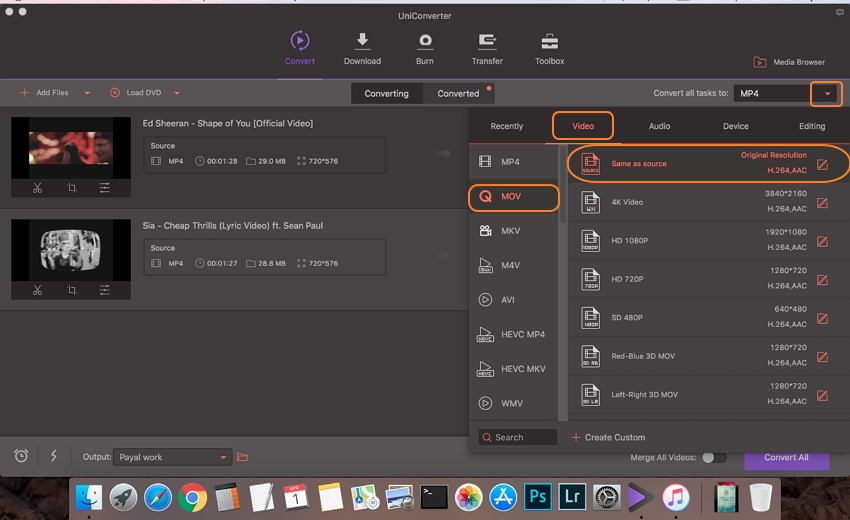Choose MKV format in list

[x=513, y=231]
